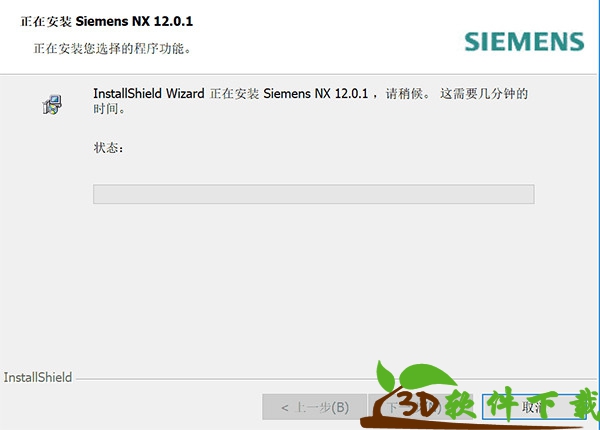Click the InstallShield Wizard description sentence
600x430 pixels.
click(311, 101)
